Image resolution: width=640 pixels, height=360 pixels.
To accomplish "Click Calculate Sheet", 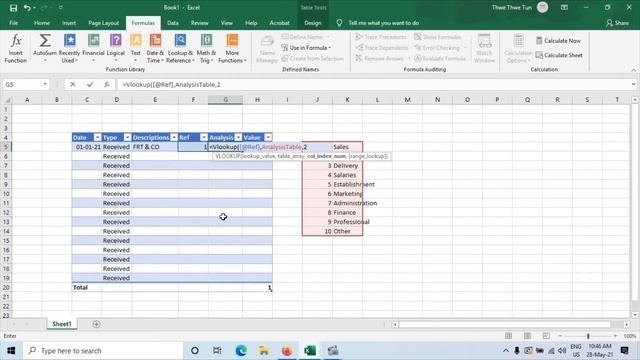I will [559, 55].
